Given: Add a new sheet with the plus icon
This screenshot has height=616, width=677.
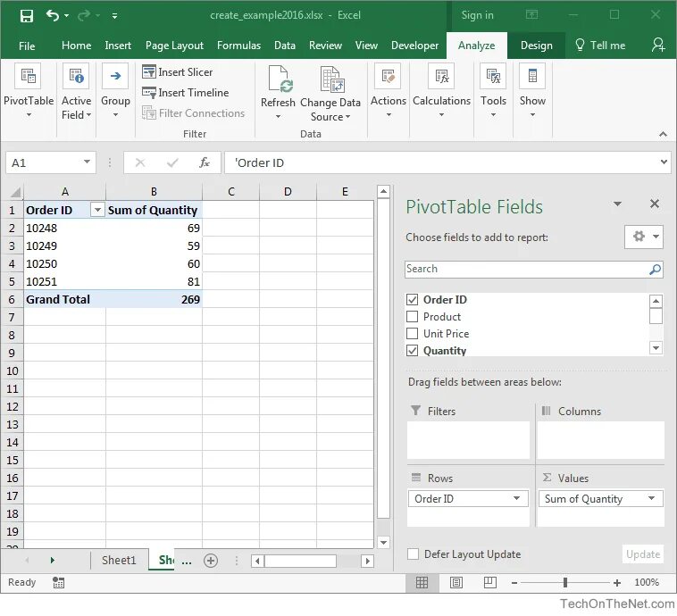Looking at the screenshot, I should click(x=211, y=561).
